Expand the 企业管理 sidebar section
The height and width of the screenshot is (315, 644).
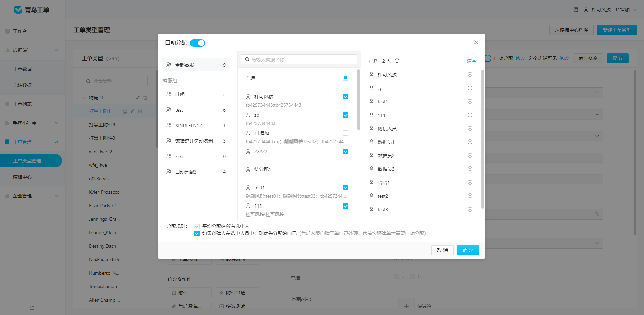tap(57, 196)
